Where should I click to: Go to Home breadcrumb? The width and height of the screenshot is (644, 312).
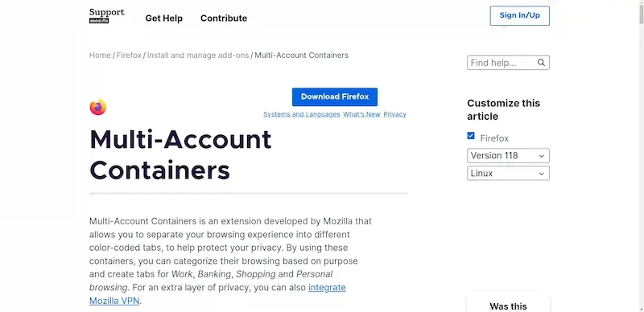click(100, 55)
